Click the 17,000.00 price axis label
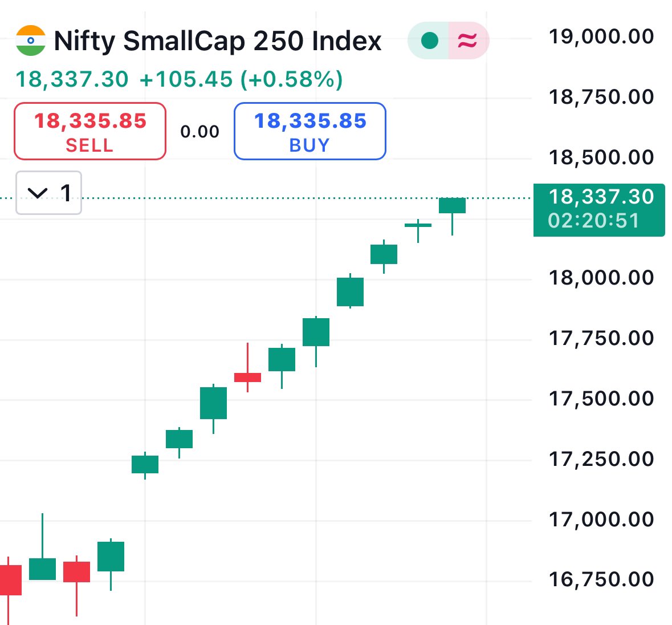The image size is (672, 625). point(601,520)
